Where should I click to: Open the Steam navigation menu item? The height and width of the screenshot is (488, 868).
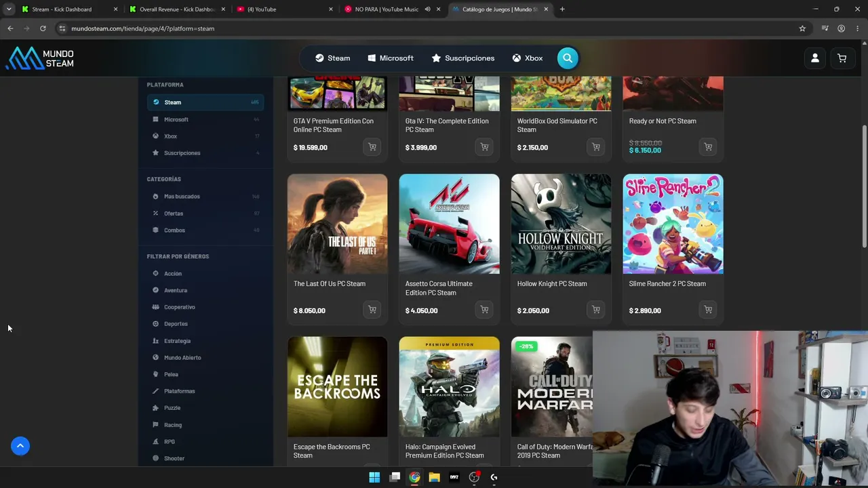click(x=333, y=58)
